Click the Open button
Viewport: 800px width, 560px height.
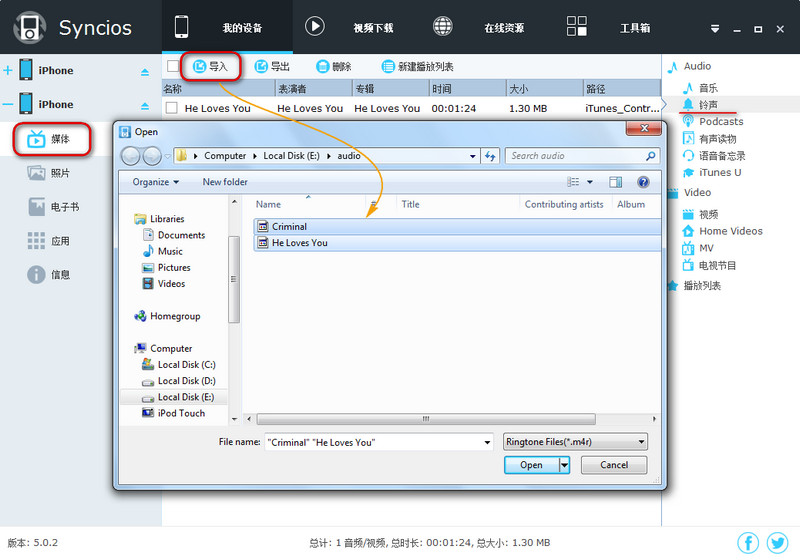tap(532, 465)
